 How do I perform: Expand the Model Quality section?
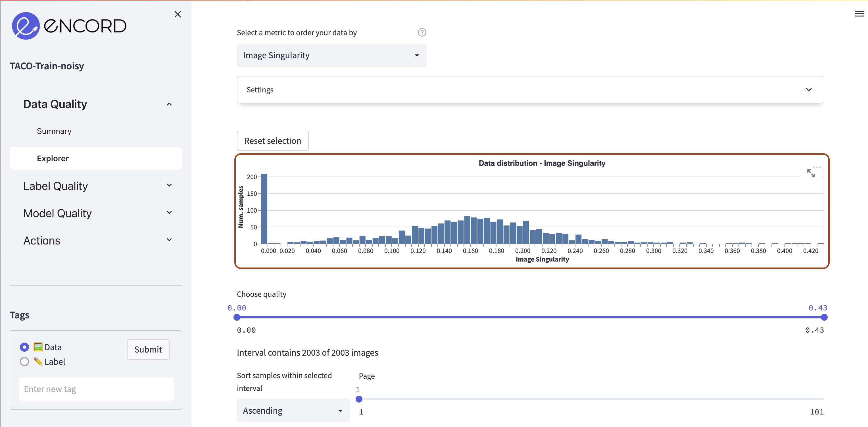tap(96, 213)
